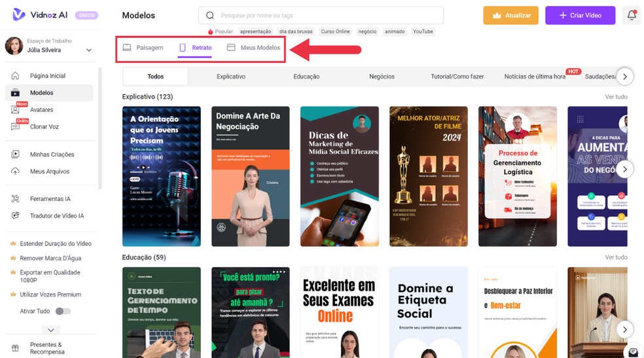This screenshot has height=358, width=644.
Task: Click the Ferramentas IA tools icon
Action: click(x=15, y=199)
